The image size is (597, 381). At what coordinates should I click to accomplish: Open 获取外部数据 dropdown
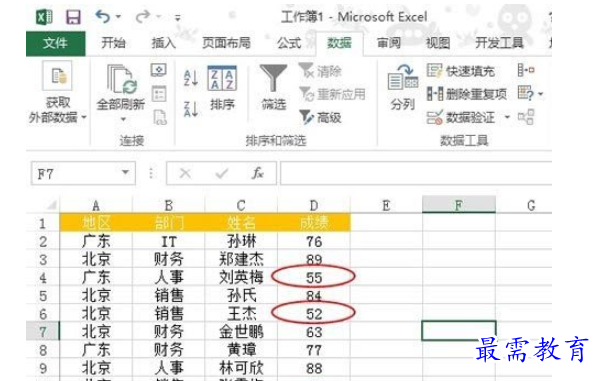pyautogui.click(x=57, y=93)
